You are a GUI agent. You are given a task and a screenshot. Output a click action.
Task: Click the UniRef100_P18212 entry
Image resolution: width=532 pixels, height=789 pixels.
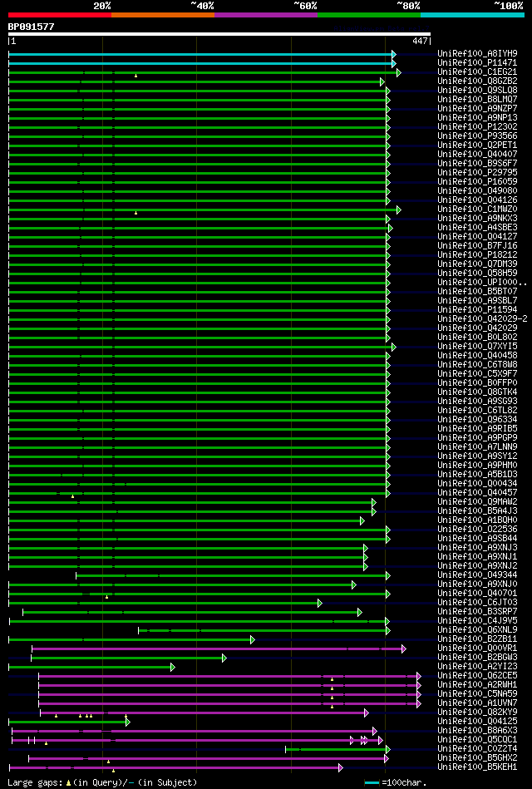478,255
